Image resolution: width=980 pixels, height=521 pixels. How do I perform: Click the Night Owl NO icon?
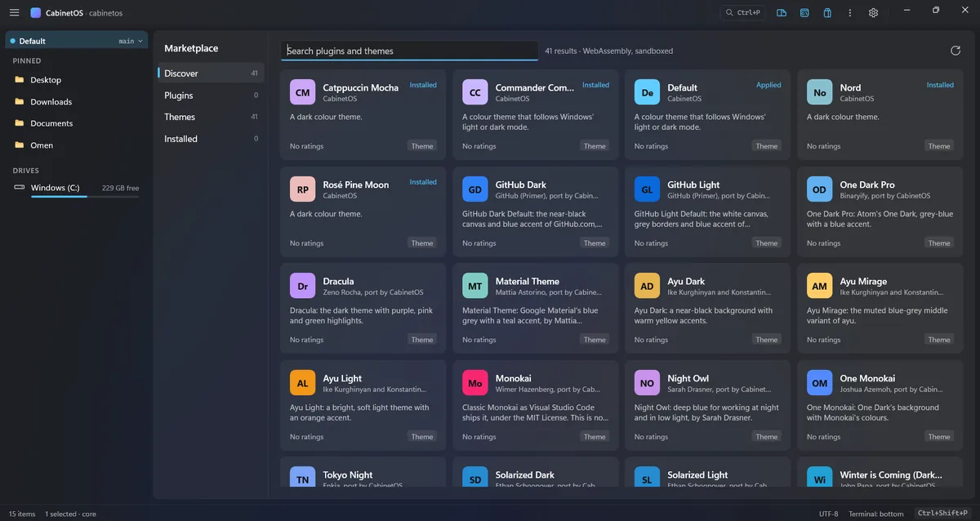(648, 383)
